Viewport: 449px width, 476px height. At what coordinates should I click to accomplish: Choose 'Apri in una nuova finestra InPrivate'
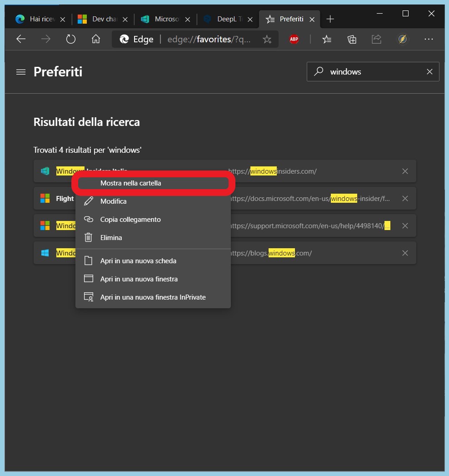(153, 297)
